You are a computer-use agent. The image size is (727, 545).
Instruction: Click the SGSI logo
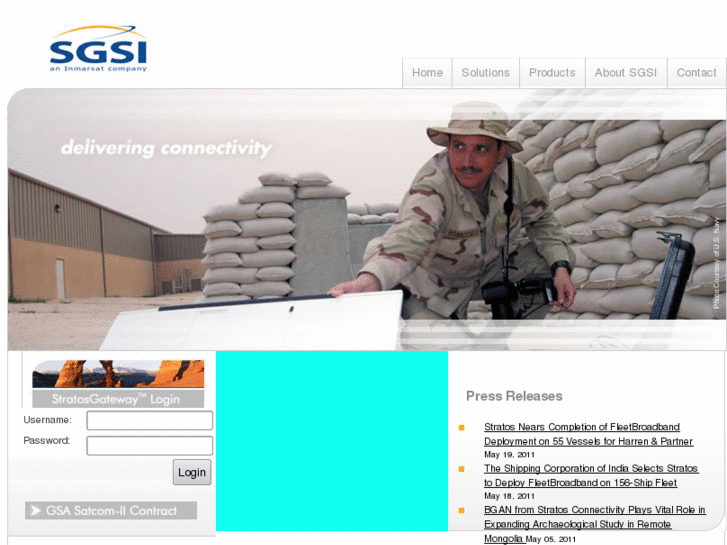pyautogui.click(x=98, y=49)
